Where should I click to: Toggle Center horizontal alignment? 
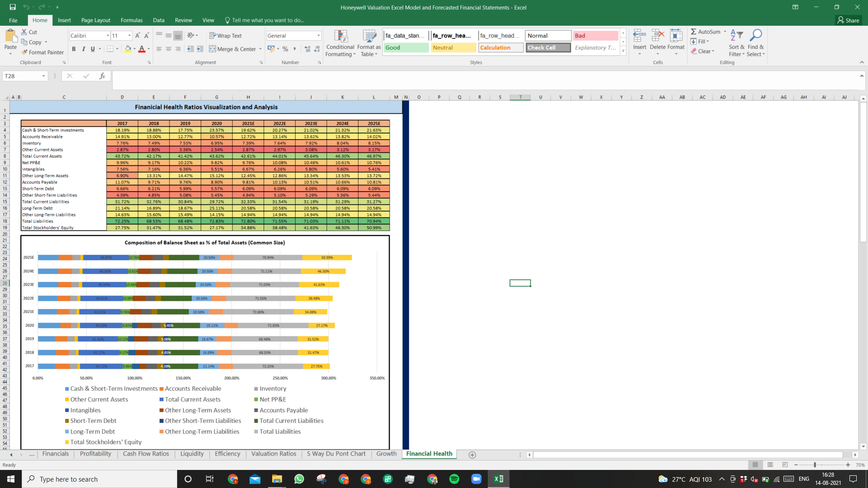(x=168, y=49)
